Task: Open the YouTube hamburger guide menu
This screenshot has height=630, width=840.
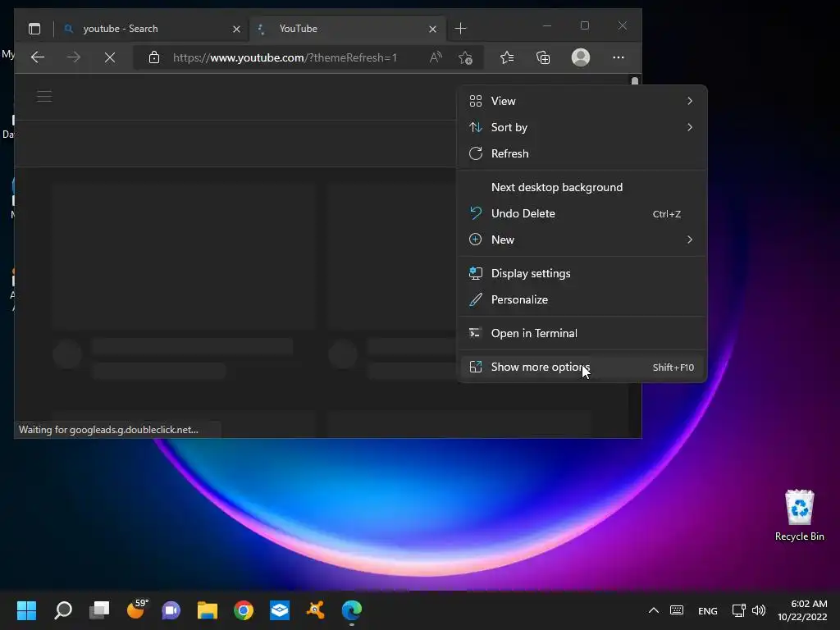Action: pyautogui.click(x=44, y=97)
